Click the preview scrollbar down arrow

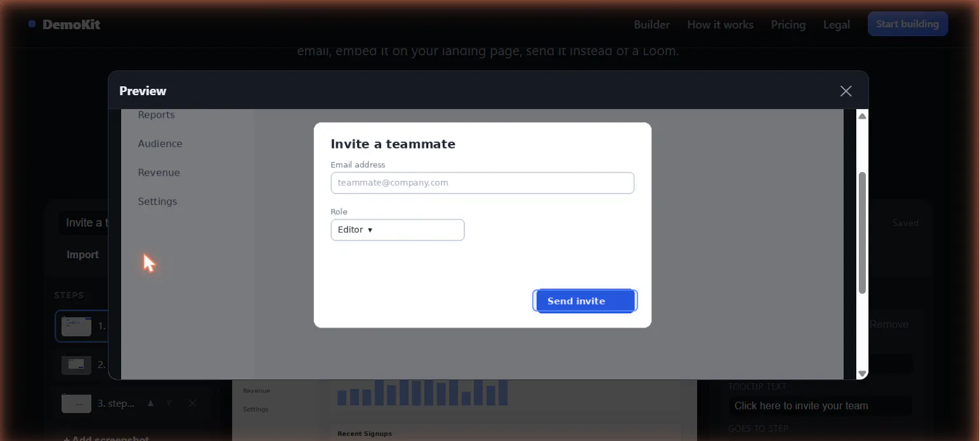pos(862,373)
